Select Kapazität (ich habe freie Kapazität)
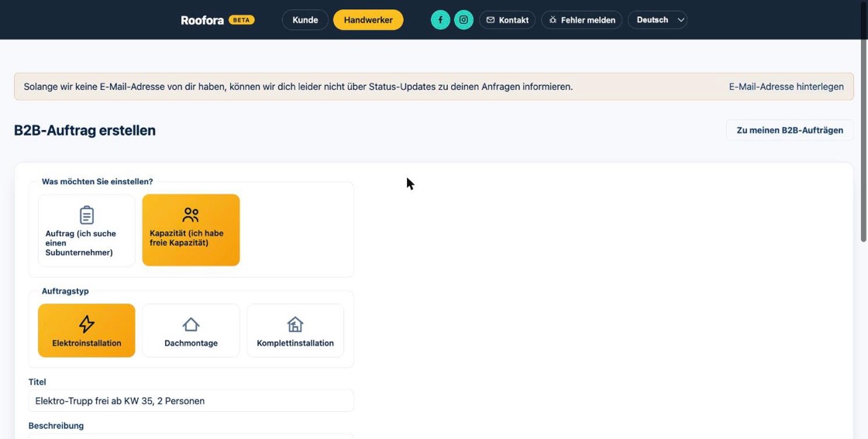The height and width of the screenshot is (439, 868). coord(191,230)
